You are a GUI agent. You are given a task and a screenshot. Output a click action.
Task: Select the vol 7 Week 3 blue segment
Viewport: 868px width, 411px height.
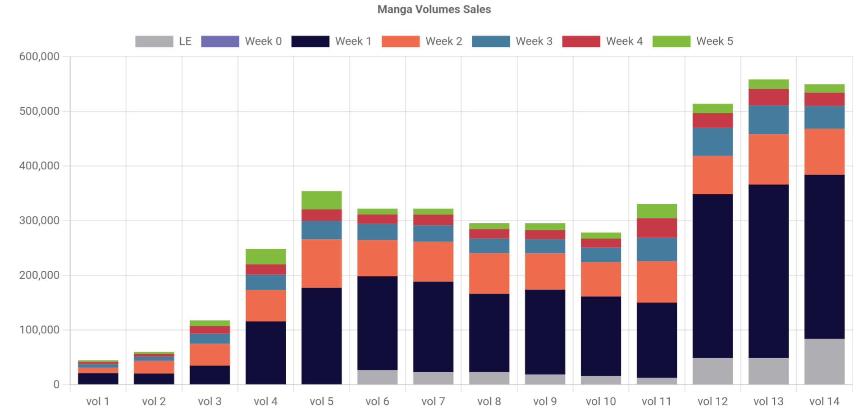coord(434,233)
